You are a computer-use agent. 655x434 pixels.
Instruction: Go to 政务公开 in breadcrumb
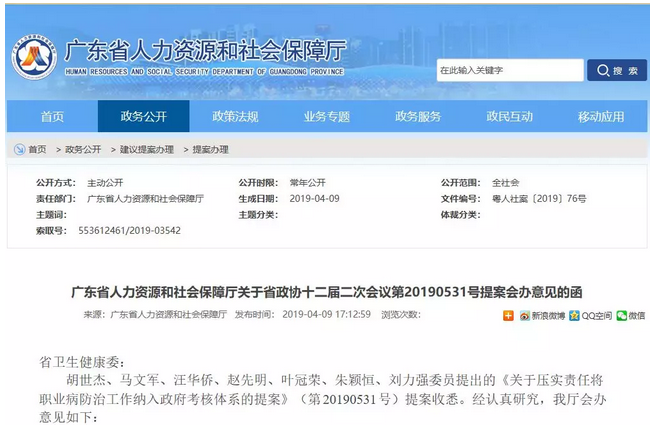point(83,149)
